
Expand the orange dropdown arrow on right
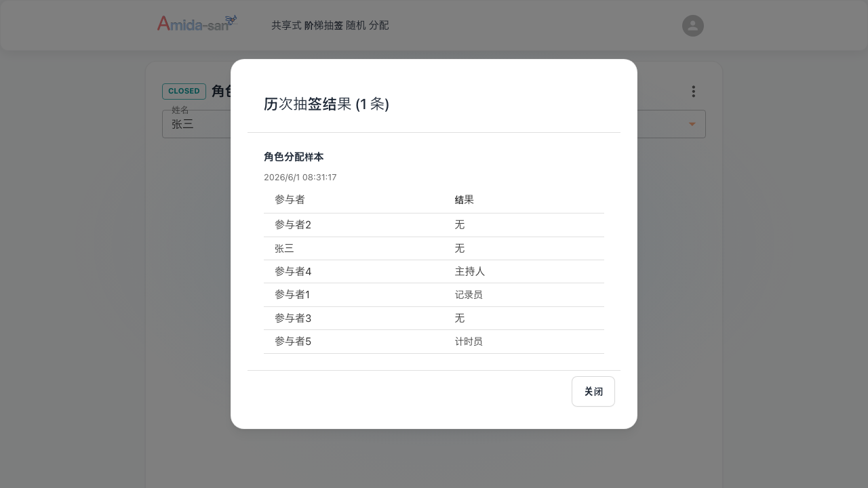click(692, 124)
